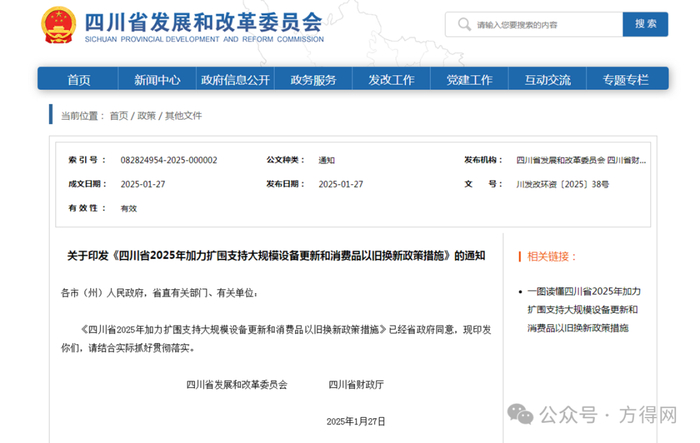Click the date line 2025年1月27日
This screenshot has width=700, height=443.
click(356, 422)
